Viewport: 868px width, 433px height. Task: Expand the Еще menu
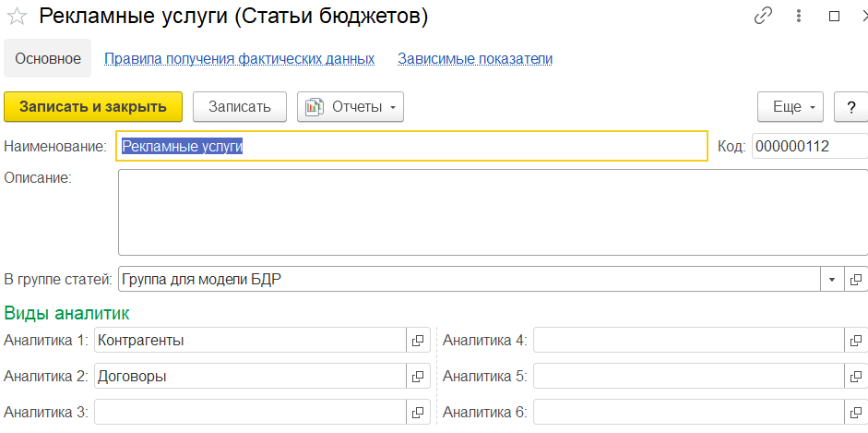(x=791, y=107)
